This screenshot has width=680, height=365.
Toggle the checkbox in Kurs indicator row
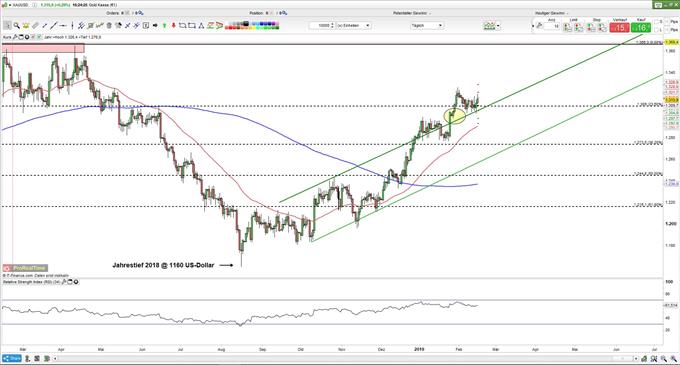39,37
